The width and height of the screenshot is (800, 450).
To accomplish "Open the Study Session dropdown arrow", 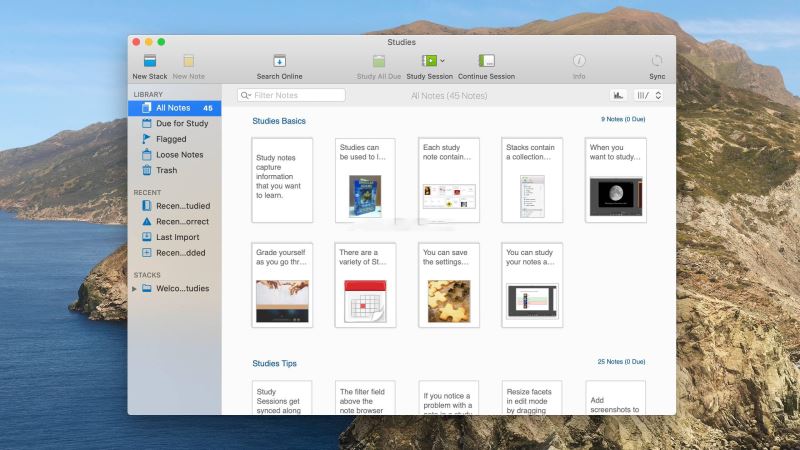I will point(442,61).
